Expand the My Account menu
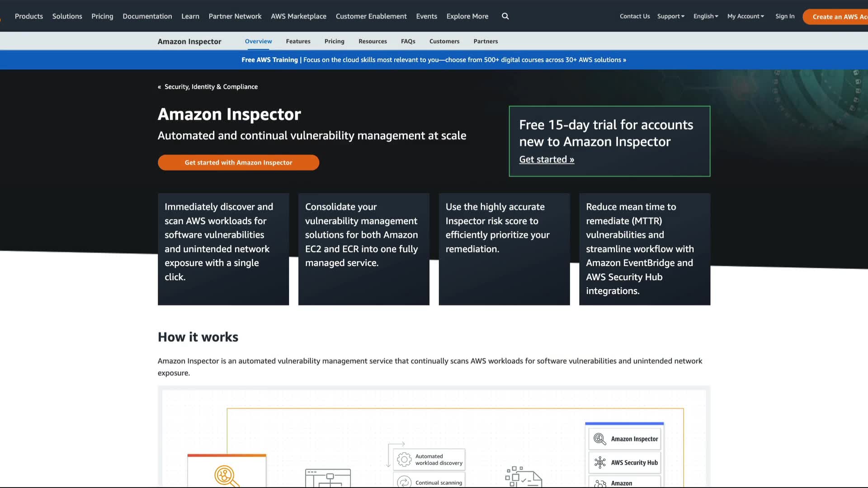868x488 pixels. click(x=745, y=16)
